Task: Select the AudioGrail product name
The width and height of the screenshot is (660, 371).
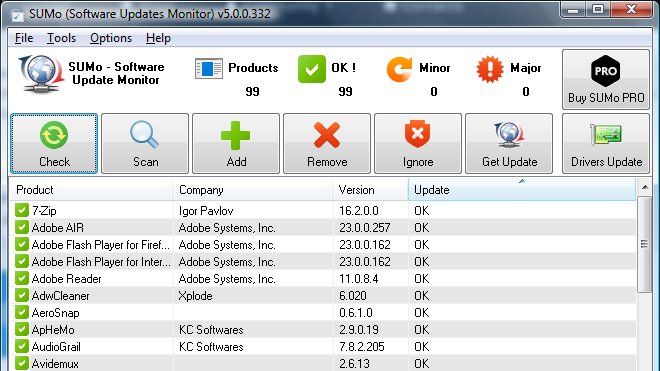Action: 56,347
